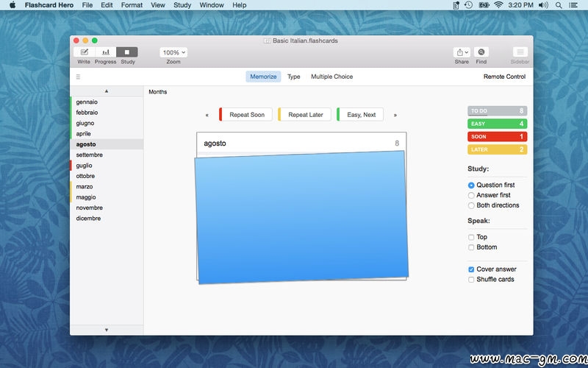Image resolution: width=588 pixels, height=368 pixels.
Task: Open the View menu
Action: point(158,5)
